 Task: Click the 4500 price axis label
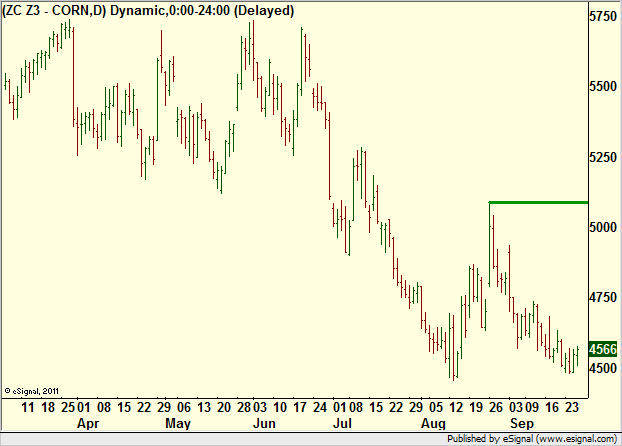(x=603, y=368)
